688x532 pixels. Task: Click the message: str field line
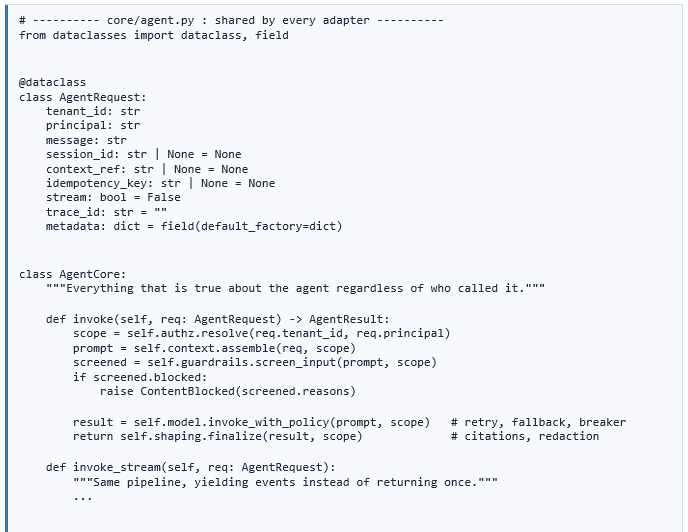click(86, 140)
